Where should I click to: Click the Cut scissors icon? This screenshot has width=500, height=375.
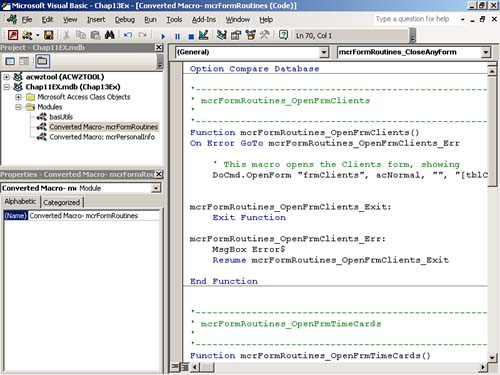(x=66, y=35)
